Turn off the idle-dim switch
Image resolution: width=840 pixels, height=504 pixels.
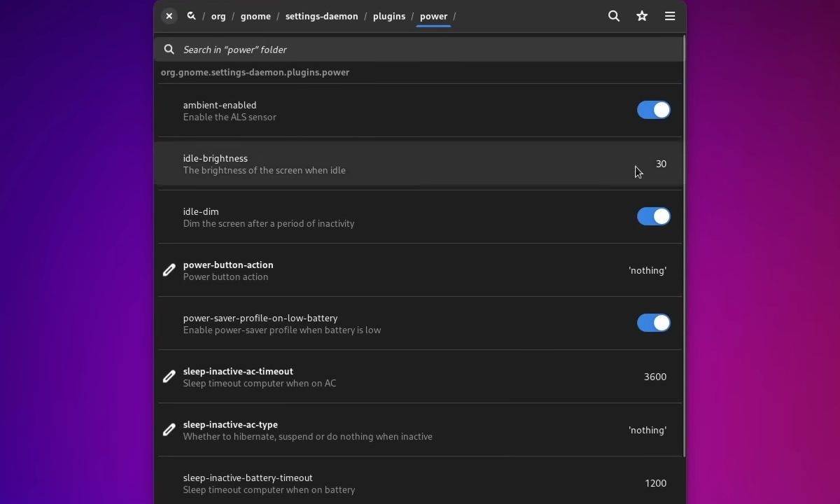(x=653, y=216)
